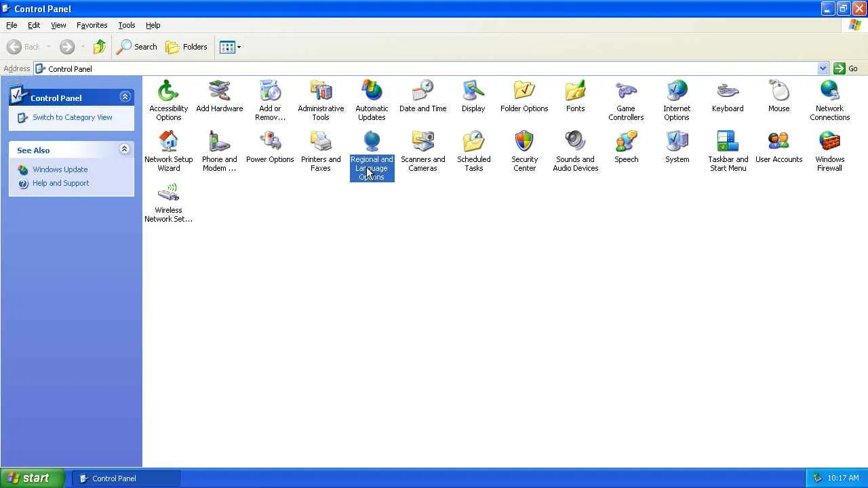868x488 pixels.
Task: Click the Back navigation button
Action: click(24, 47)
